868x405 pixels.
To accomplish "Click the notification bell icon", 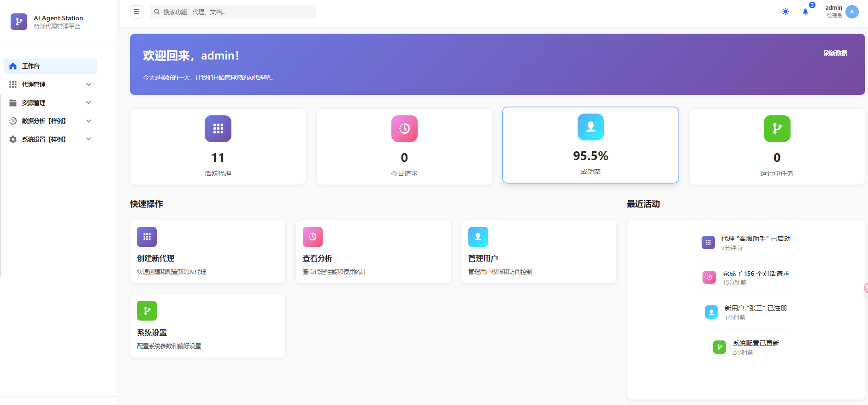I will pos(805,12).
